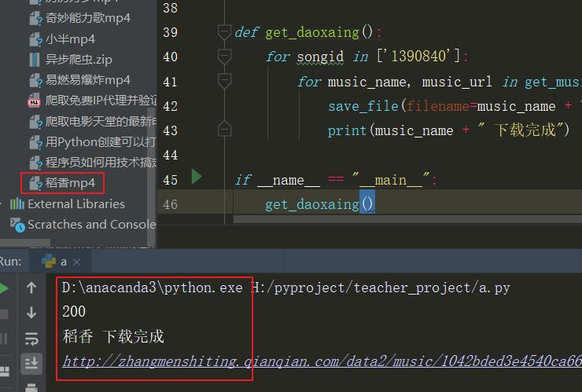
Task: Click fold-end marker at line 43
Action: pos(224,129)
